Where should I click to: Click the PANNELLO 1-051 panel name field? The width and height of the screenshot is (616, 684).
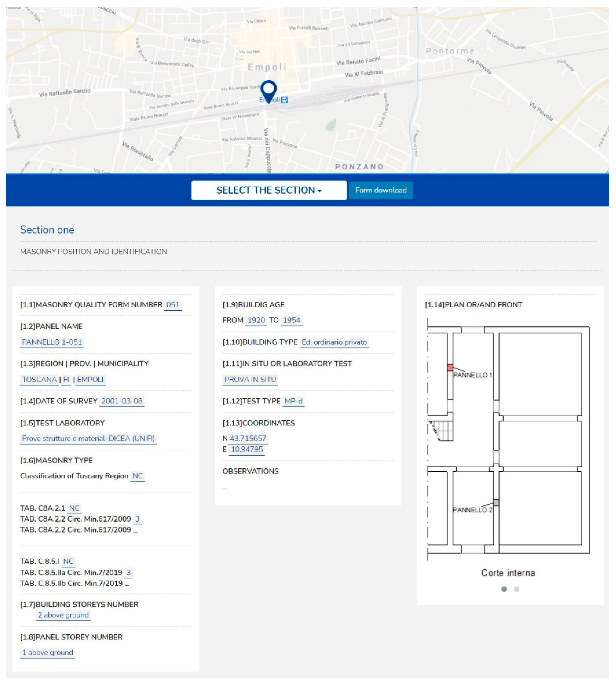click(52, 342)
